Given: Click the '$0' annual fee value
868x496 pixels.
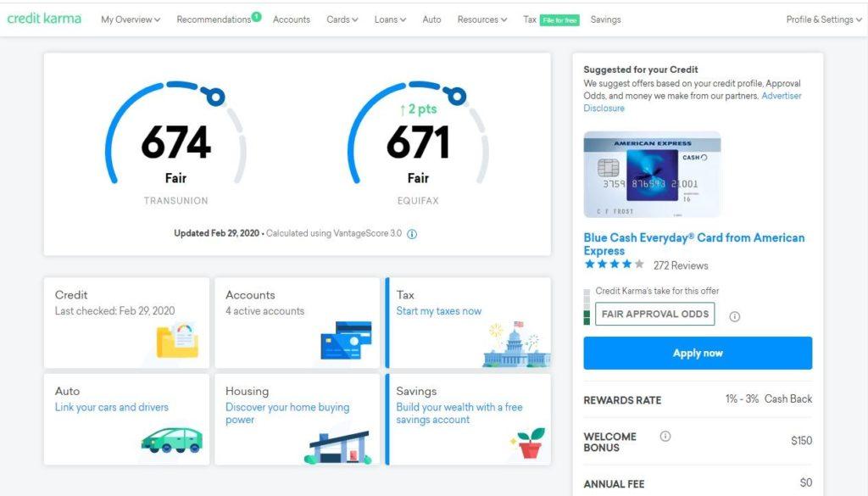Looking at the screenshot, I should pos(806,482).
